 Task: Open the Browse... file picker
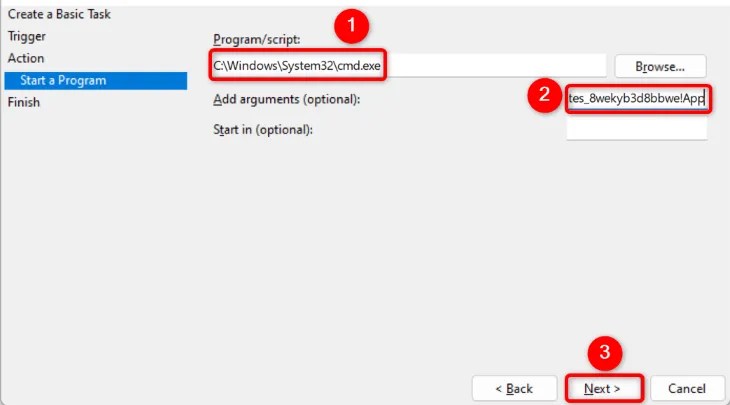pyautogui.click(x=660, y=67)
